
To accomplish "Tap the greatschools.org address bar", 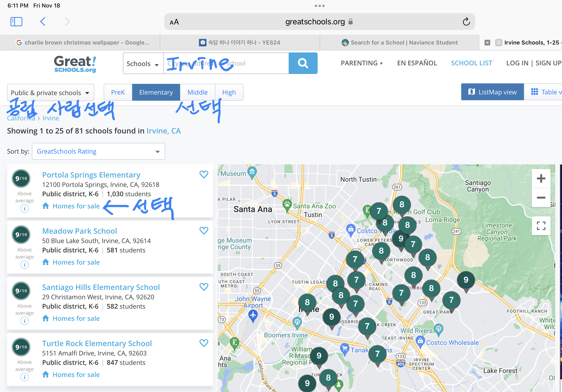I will coord(320,22).
